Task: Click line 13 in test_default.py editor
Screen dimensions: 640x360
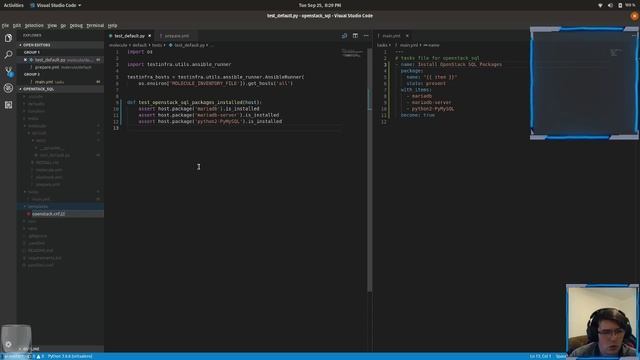Action: pos(233,128)
